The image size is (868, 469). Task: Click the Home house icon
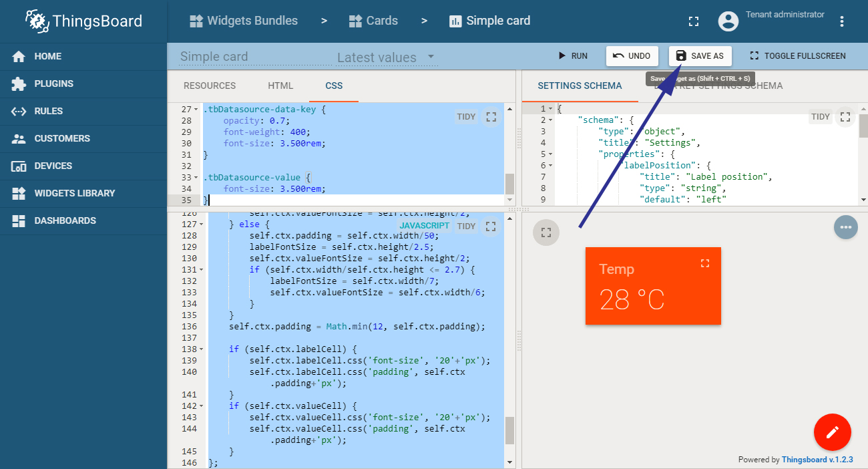tap(19, 57)
